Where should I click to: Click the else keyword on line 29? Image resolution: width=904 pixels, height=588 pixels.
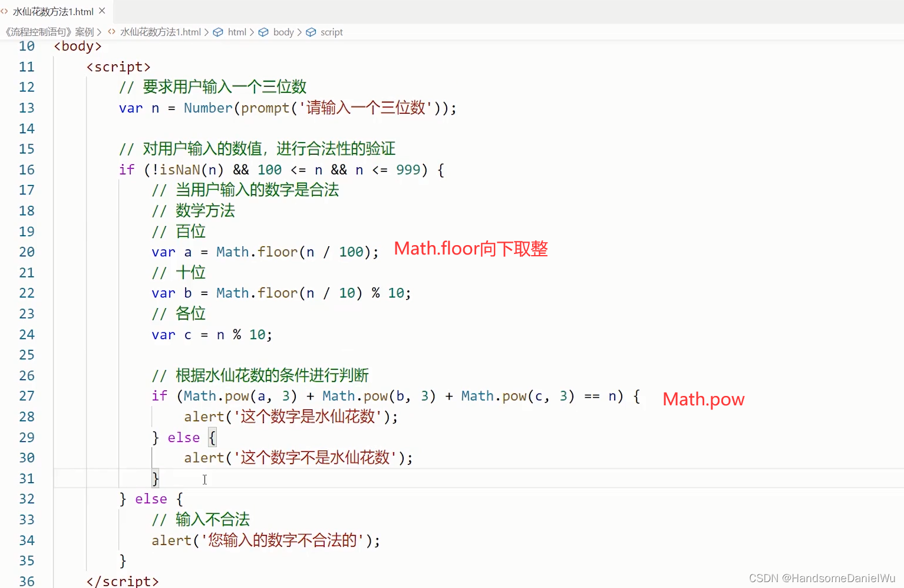183,438
